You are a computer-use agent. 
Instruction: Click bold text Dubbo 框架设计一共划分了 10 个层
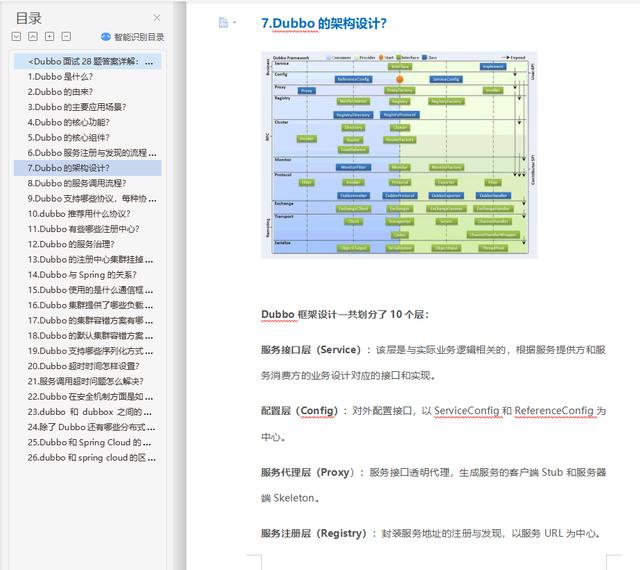point(344,314)
